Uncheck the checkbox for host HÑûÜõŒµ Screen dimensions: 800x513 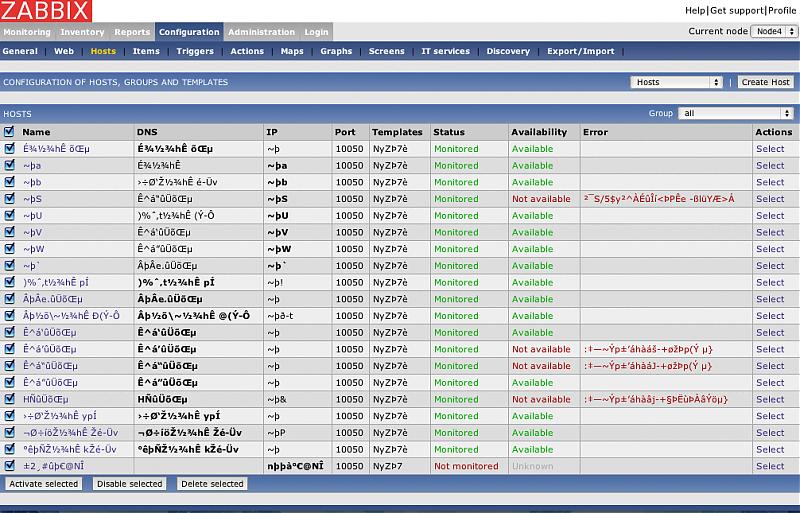click(x=9, y=399)
